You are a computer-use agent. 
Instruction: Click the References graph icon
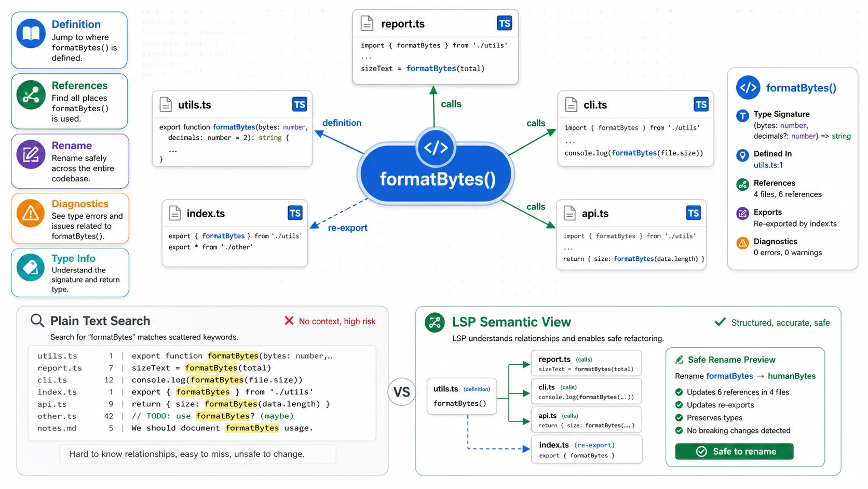tap(31, 95)
